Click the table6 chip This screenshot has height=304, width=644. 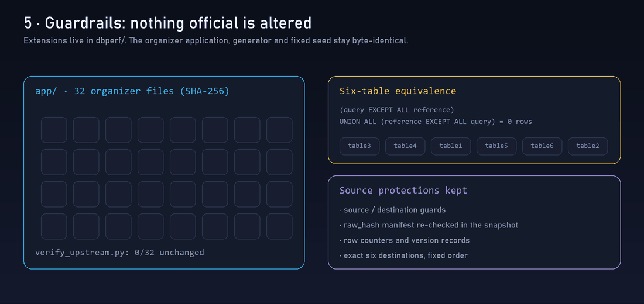pyautogui.click(x=542, y=146)
